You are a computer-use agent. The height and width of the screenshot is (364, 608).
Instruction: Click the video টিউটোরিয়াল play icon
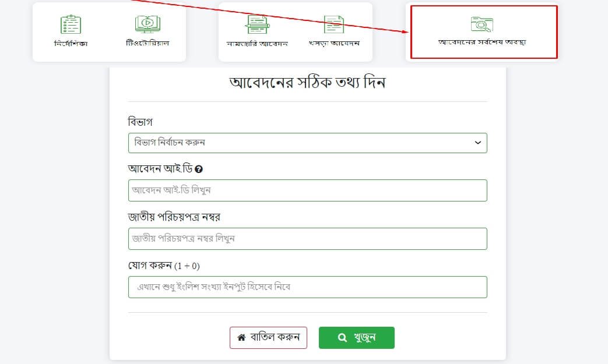[147, 24]
